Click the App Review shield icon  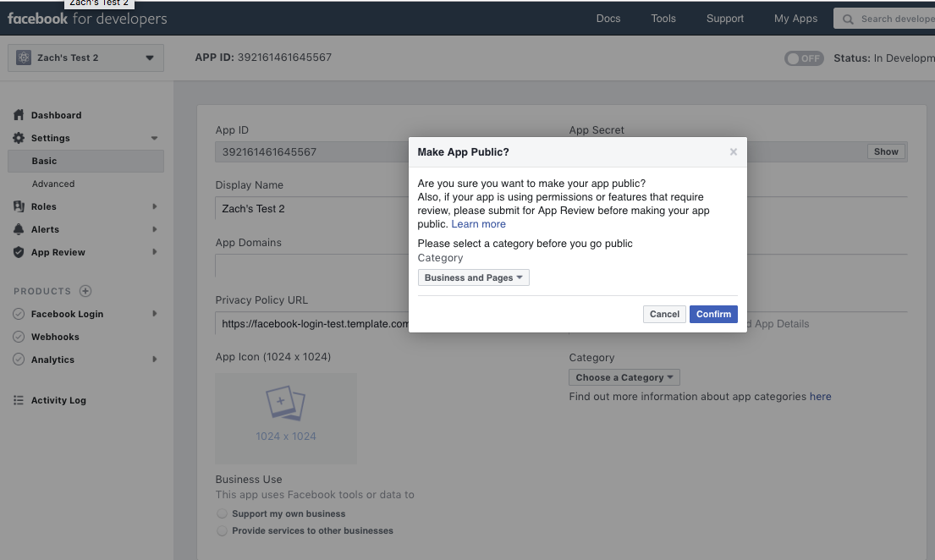click(x=19, y=252)
